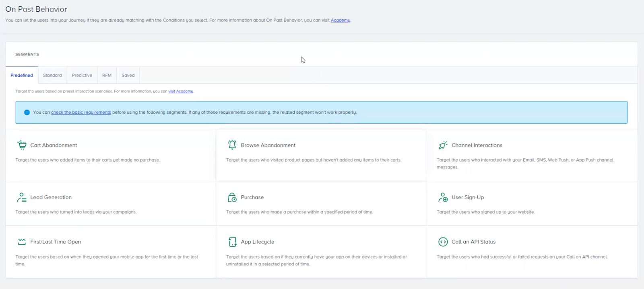Click the Lead Generation person icon
Screen dimensions: 644x289
click(x=22, y=197)
